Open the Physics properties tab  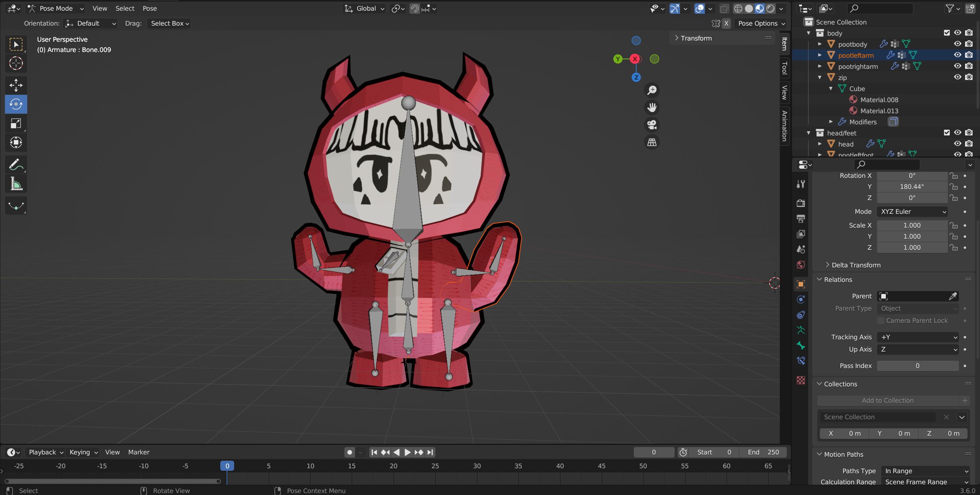[800, 299]
